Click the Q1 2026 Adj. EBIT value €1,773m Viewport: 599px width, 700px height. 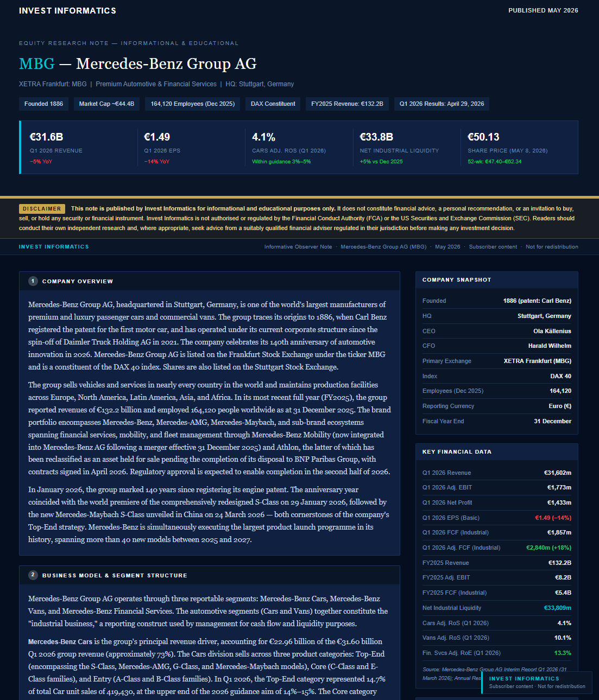click(x=559, y=487)
